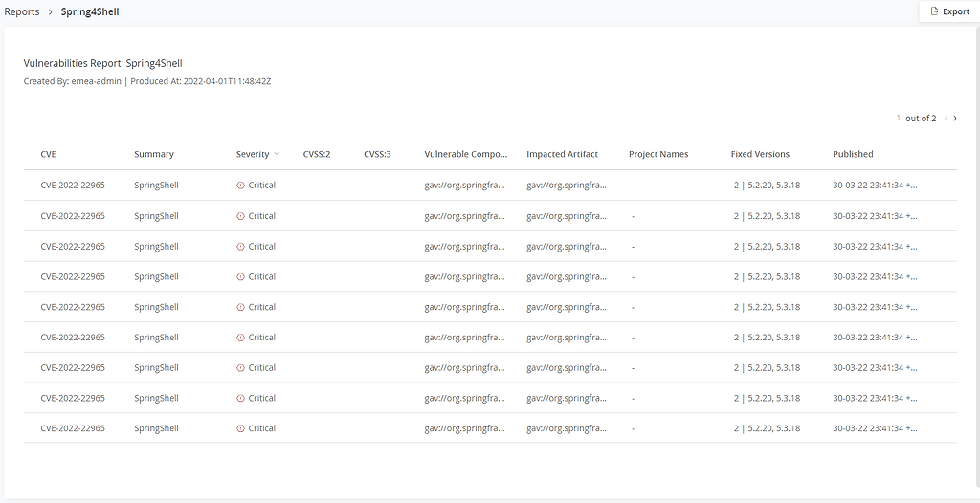Viewport: 980px width, 503px height.
Task: Click Vulnerable Component column header
Action: [465, 154]
